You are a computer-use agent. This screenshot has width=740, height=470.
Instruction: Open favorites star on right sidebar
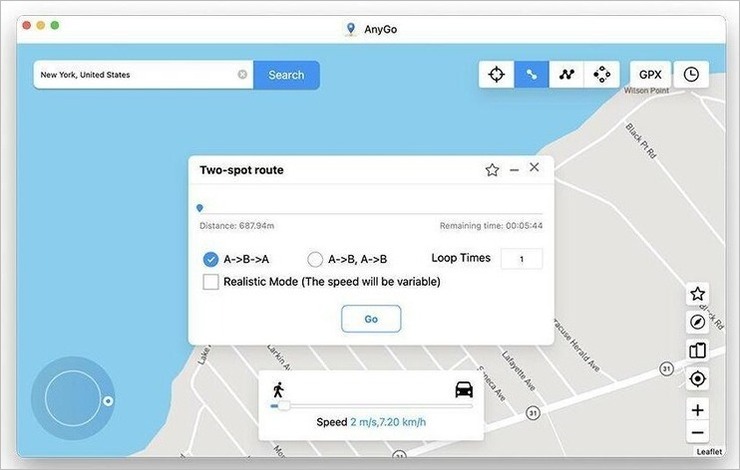pyautogui.click(x=698, y=294)
